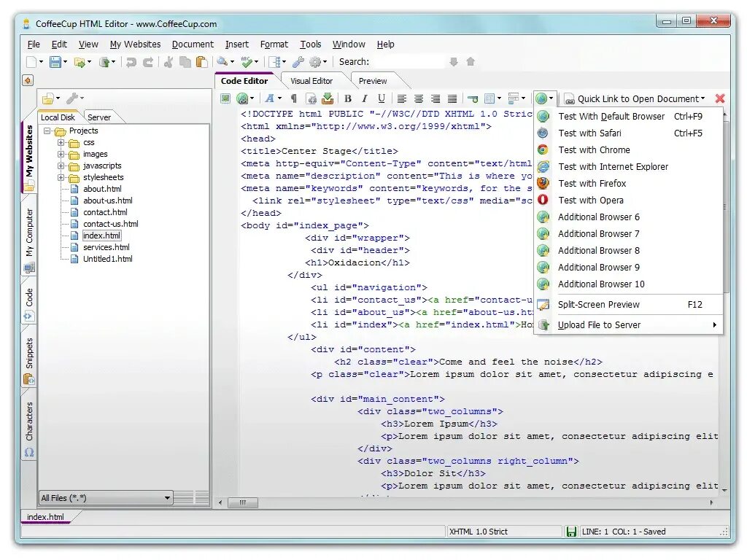Open the My Computer side panel tab
Viewport: 747px width, 560px height.
coord(29,240)
